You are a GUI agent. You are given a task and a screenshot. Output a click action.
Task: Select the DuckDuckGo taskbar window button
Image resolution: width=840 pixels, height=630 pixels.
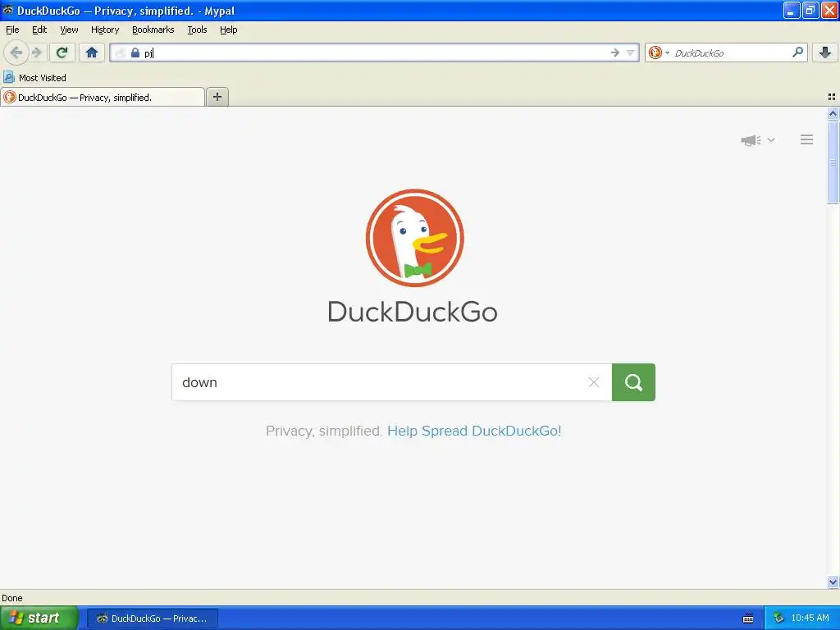tap(153, 619)
